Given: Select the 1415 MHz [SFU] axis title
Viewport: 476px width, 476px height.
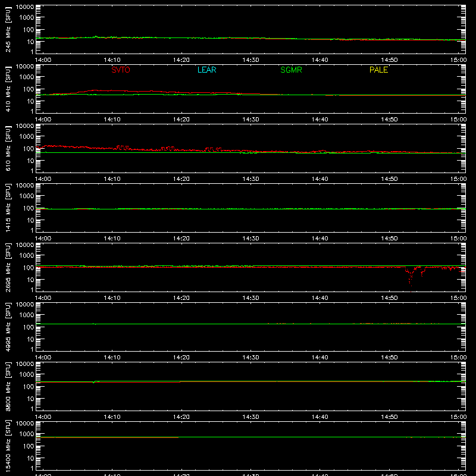Looking at the screenshot, I should [8, 208].
